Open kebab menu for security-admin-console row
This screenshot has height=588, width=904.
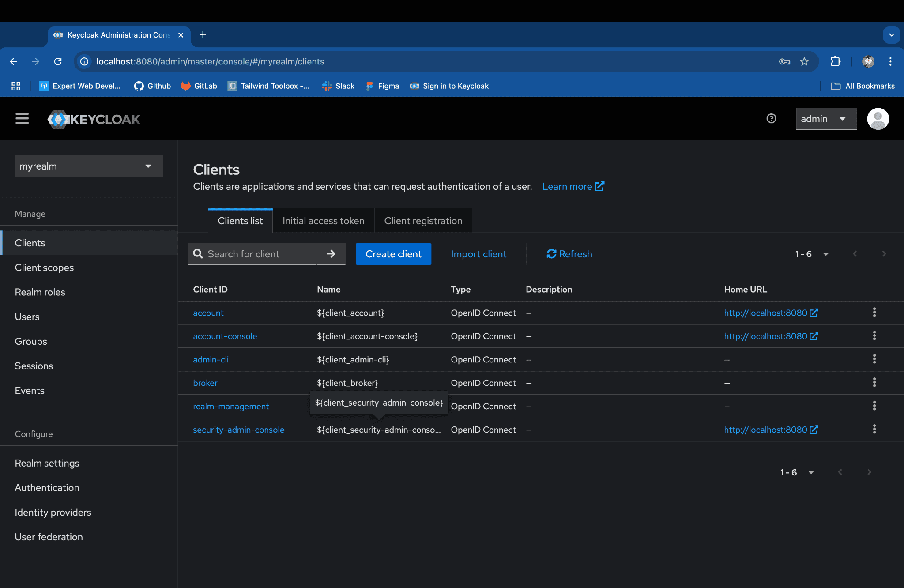click(874, 430)
